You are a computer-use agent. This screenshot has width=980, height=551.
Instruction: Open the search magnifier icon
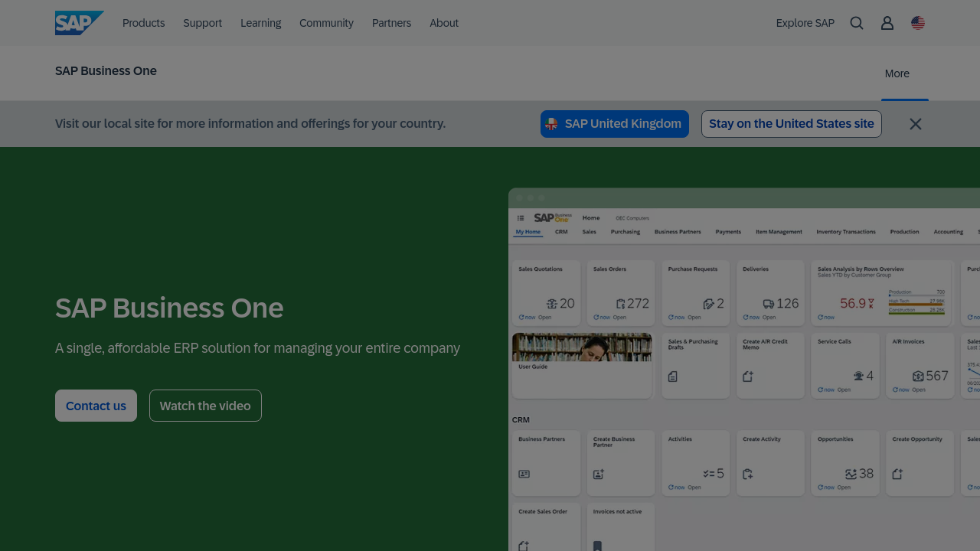click(x=857, y=23)
